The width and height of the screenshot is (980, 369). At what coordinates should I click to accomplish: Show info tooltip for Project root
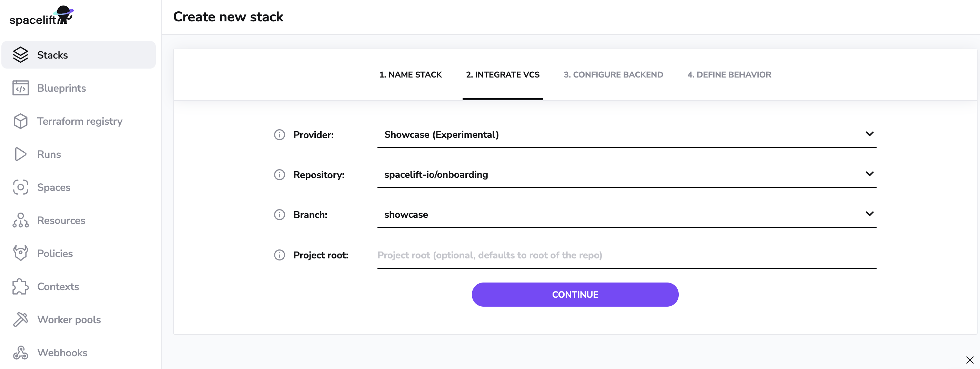pyautogui.click(x=280, y=255)
